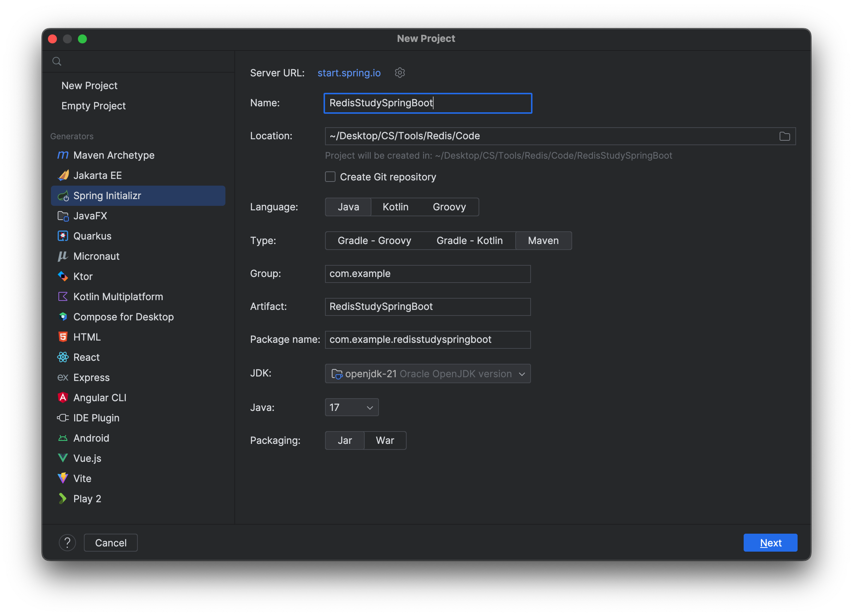Viewport: 853px width, 616px height.
Task: Click the Ktor icon
Action: pos(63,276)
